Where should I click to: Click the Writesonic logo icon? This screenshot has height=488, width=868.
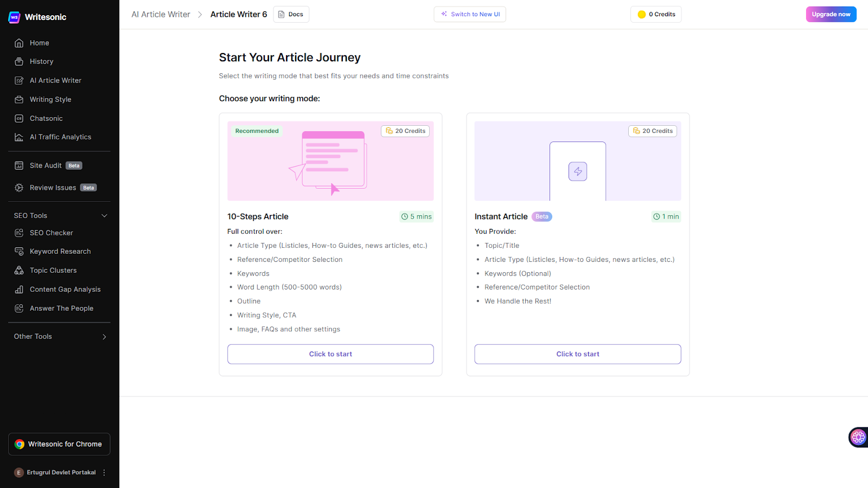tap(15, 17)
